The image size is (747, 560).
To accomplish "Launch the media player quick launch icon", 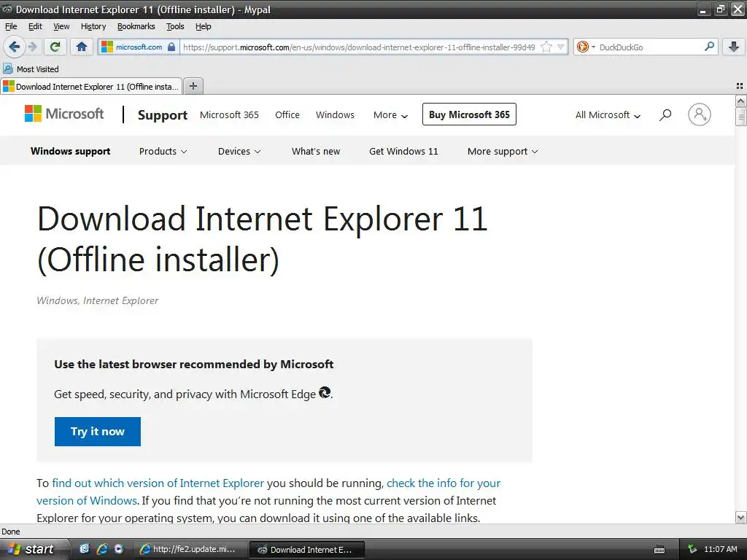I will pos(118,549).
